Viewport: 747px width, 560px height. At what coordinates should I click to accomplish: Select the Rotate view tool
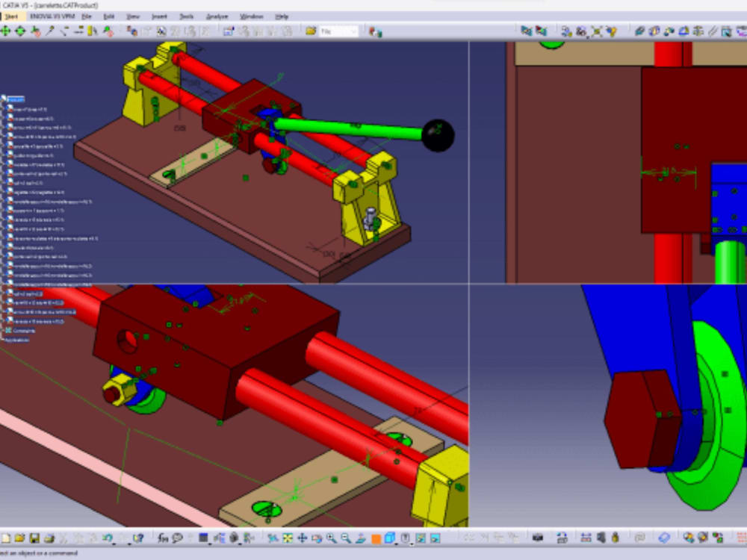317,537
